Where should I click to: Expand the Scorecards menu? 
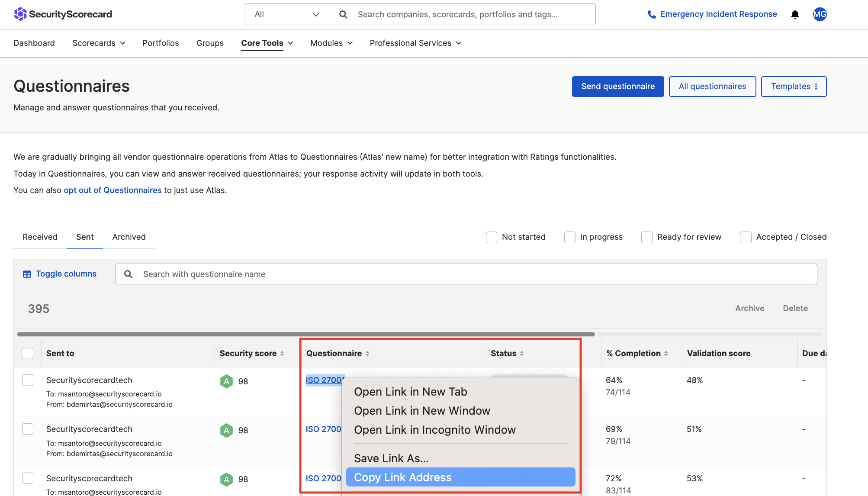click(x=99, y=43)
